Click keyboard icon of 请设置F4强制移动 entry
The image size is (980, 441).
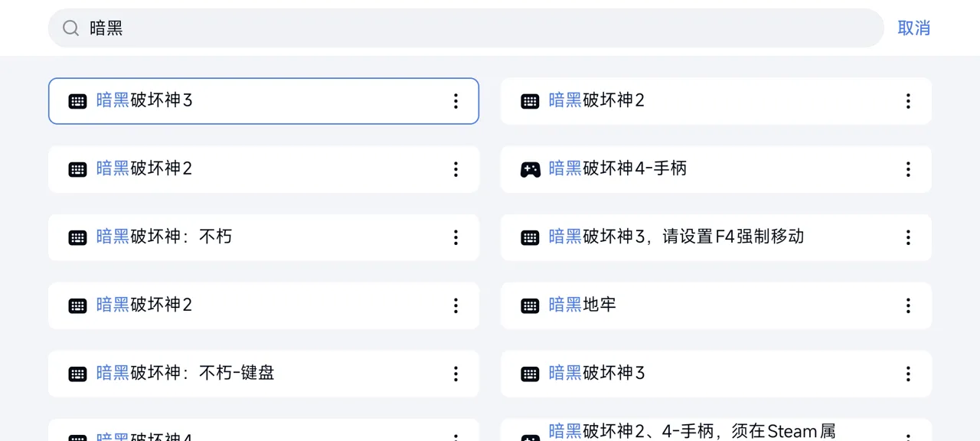click(531, 237)
